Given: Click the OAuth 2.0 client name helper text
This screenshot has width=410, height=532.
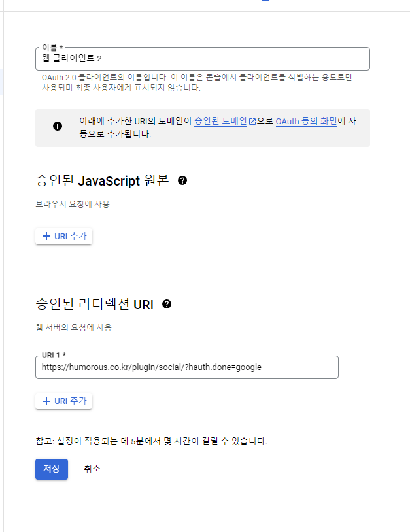Looking at the screenshot, I should (197, 82).
